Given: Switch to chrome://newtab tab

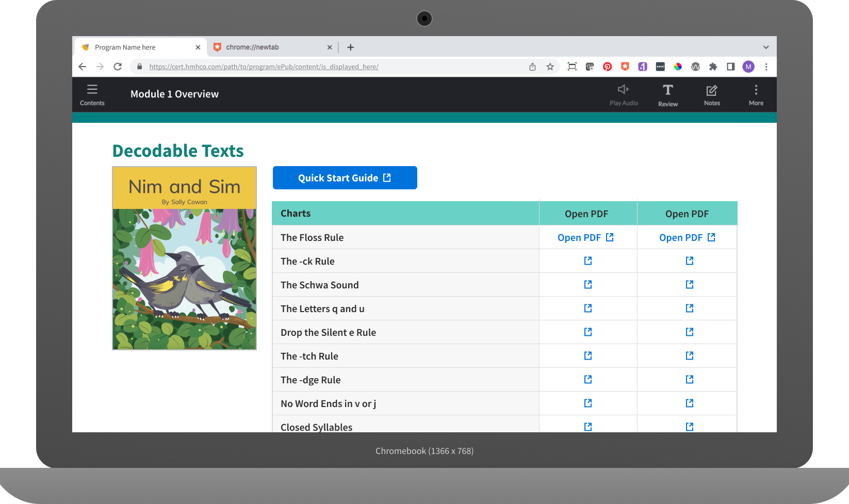Looking at the screenshot, I should (272, 47).
